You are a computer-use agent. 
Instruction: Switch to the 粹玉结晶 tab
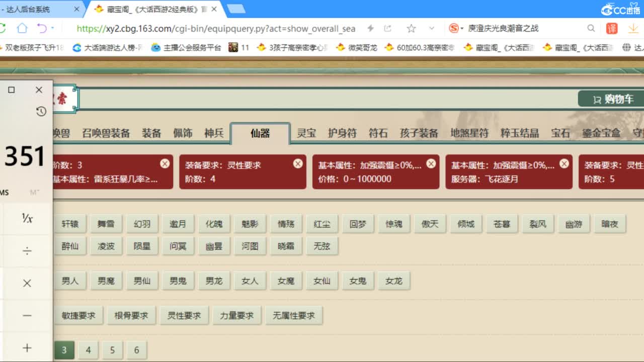click(x=520, y=133)
